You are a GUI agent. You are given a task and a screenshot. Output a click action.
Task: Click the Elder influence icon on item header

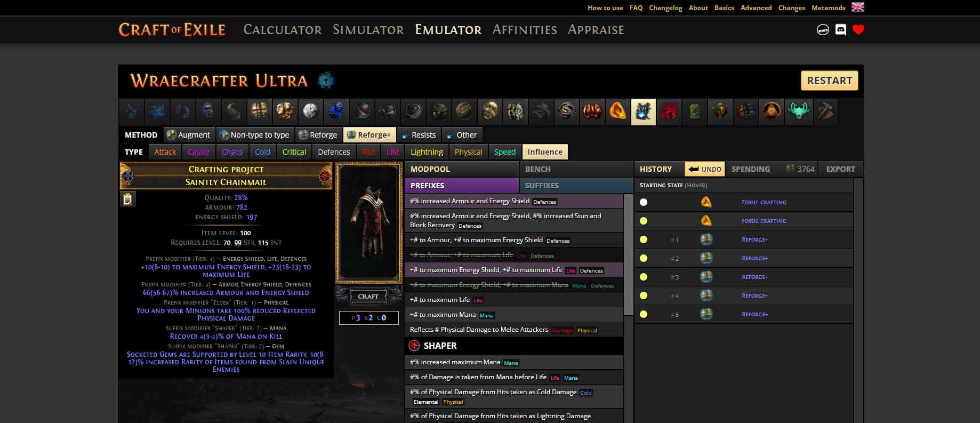[x=127, y=176]
